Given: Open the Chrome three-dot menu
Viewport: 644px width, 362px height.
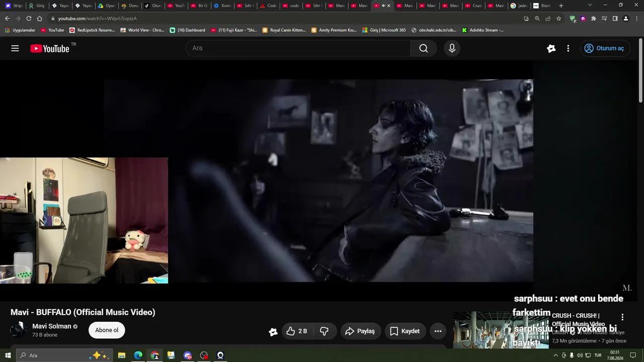Looking at the screenshot, I should [x=636, y=19].
